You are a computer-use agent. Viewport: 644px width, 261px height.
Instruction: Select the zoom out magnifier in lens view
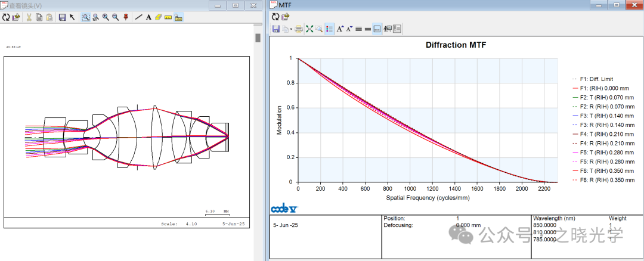[115, 17]
